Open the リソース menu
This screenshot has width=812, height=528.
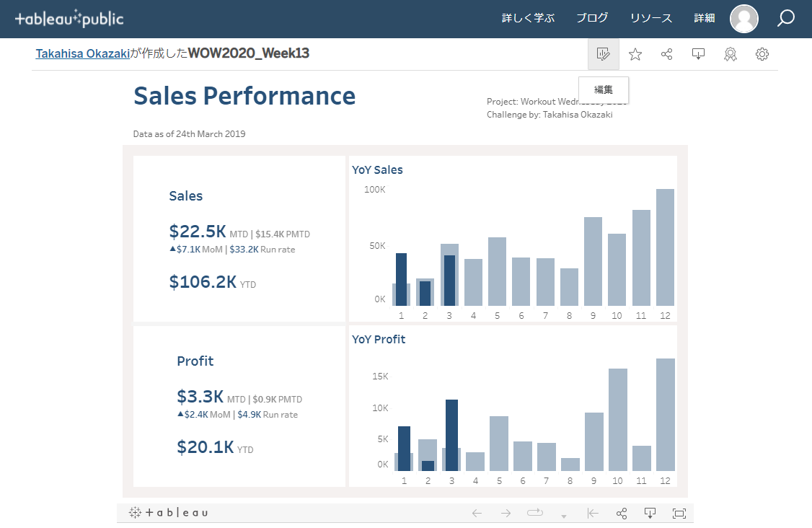[651, 18]
